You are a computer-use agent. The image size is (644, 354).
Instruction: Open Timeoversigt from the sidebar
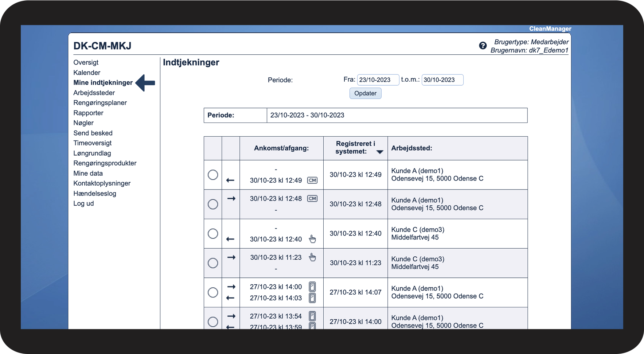tap(93, 143)
